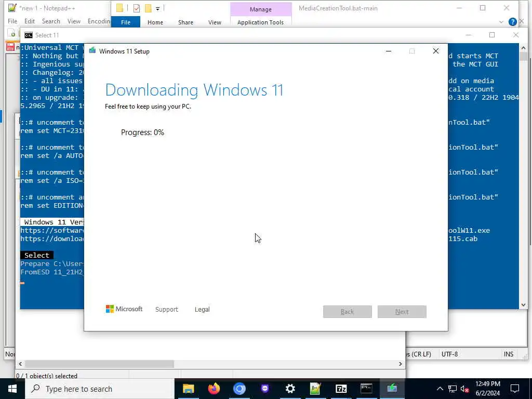Switch to Notepad++ on taskbar
Viewport: 532px width, 399px height.
coord(315,389)
